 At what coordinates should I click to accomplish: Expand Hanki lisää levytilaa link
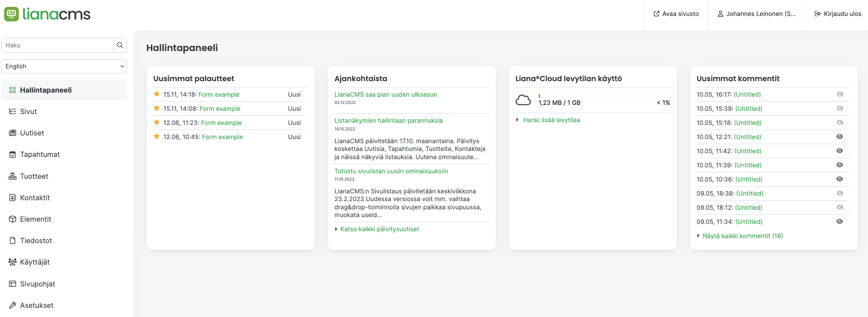551,120
